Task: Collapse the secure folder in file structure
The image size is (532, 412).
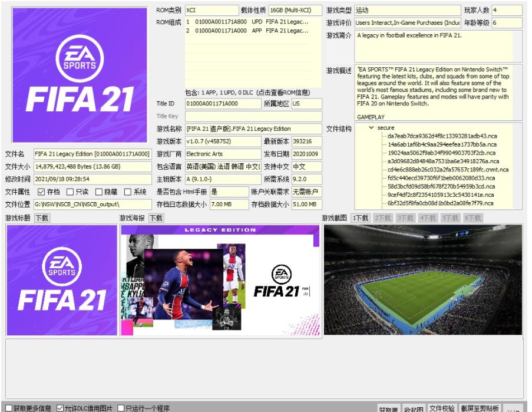Action: pos(371,127)
